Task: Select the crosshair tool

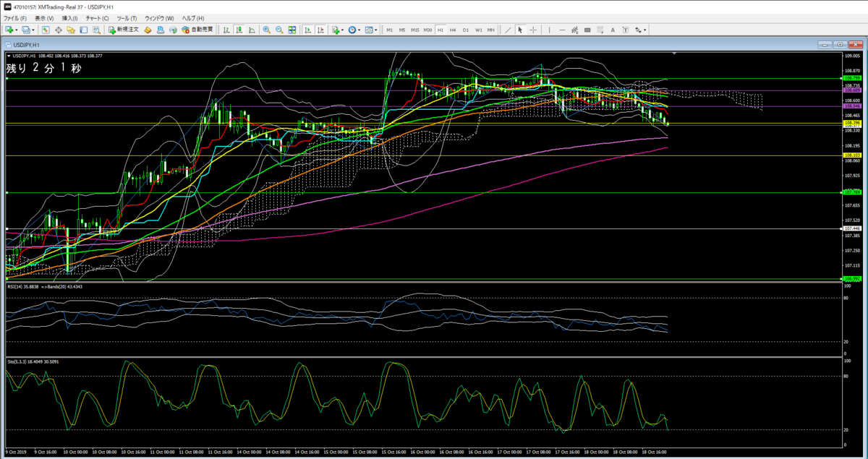Action: (x=533, y=30)
